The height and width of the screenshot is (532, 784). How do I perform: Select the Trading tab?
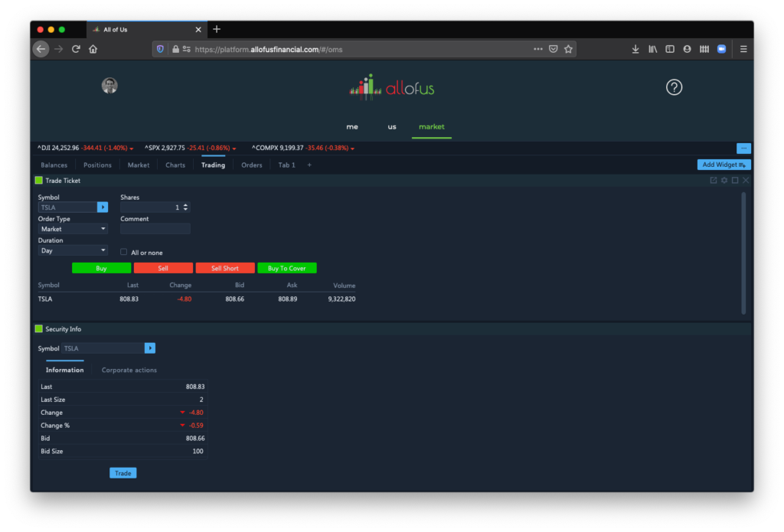click(x=213, y=165)
